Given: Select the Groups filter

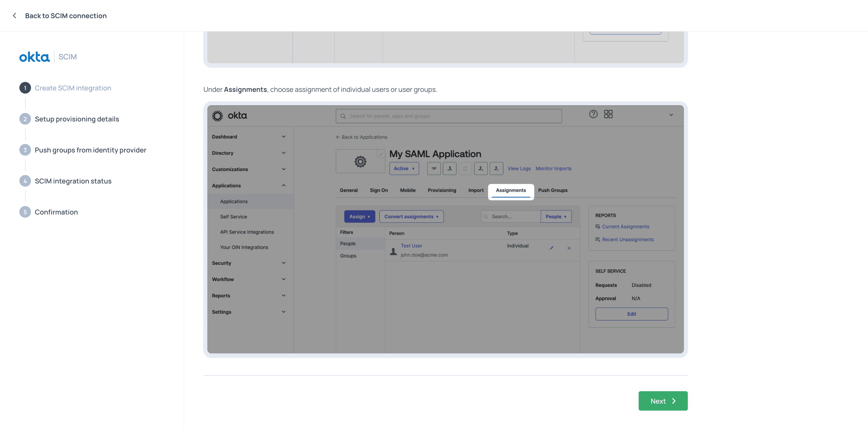Looking at the screenshot, I should coord(348,256).
